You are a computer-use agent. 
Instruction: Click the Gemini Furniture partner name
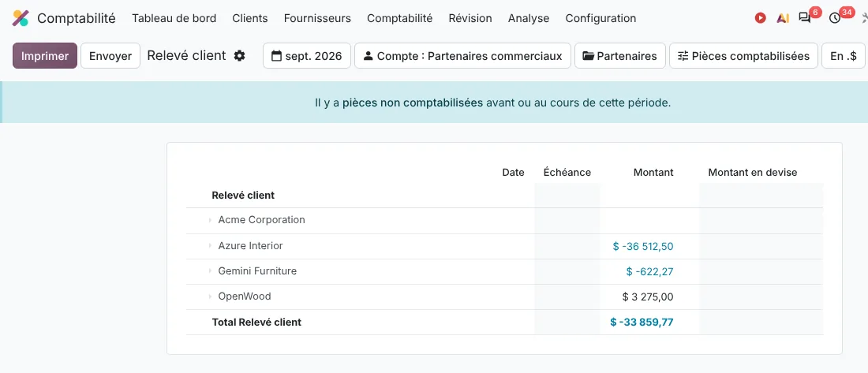[257, 270]
